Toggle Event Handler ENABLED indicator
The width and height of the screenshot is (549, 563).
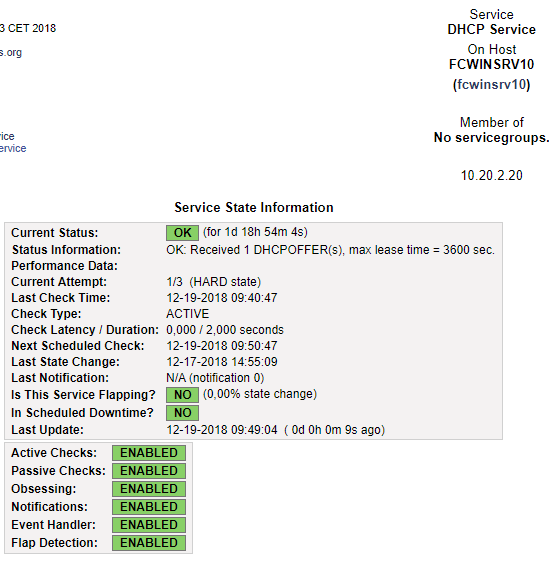pos(149,525)
